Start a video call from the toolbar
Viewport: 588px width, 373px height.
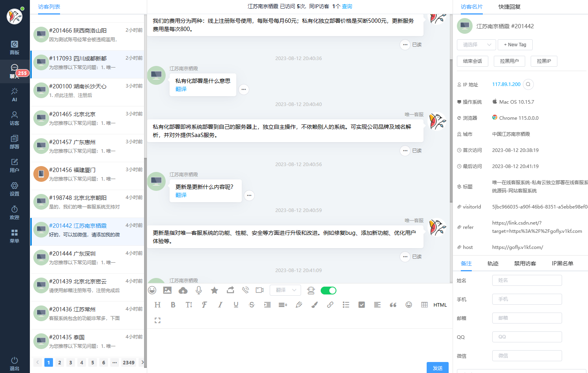point(259,290)
